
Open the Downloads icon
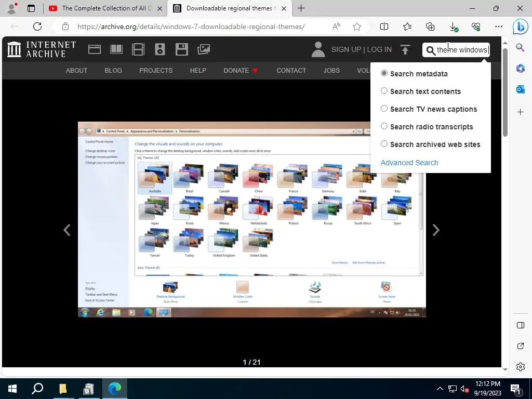tap(453, 27)
